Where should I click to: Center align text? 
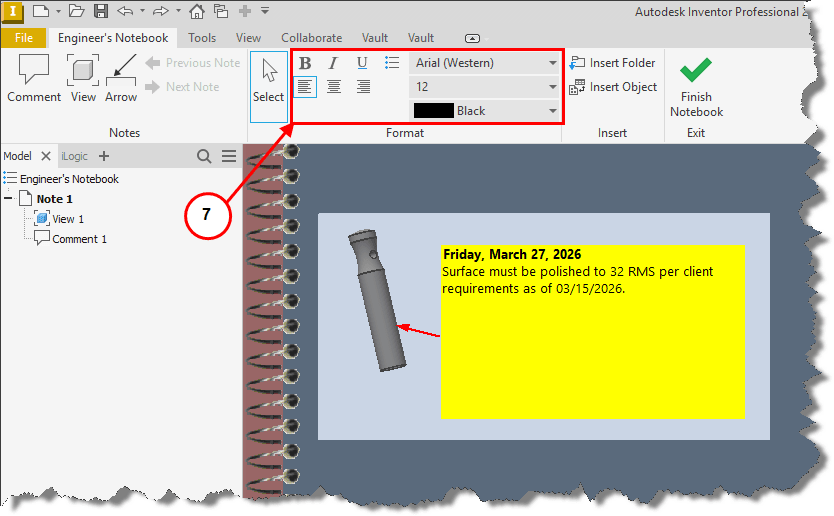click(x=334, y=87)
